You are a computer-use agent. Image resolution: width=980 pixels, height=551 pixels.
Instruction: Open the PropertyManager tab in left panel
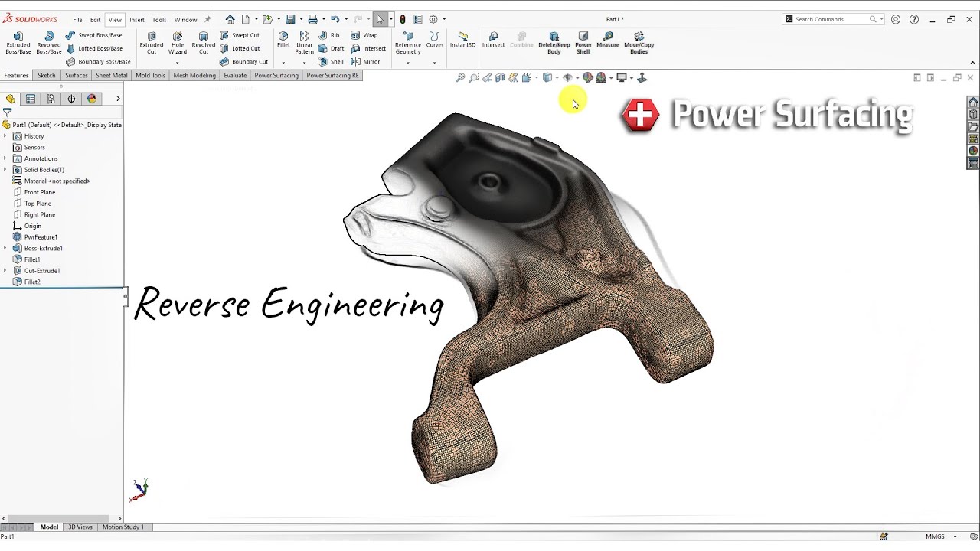click(31, 99)
